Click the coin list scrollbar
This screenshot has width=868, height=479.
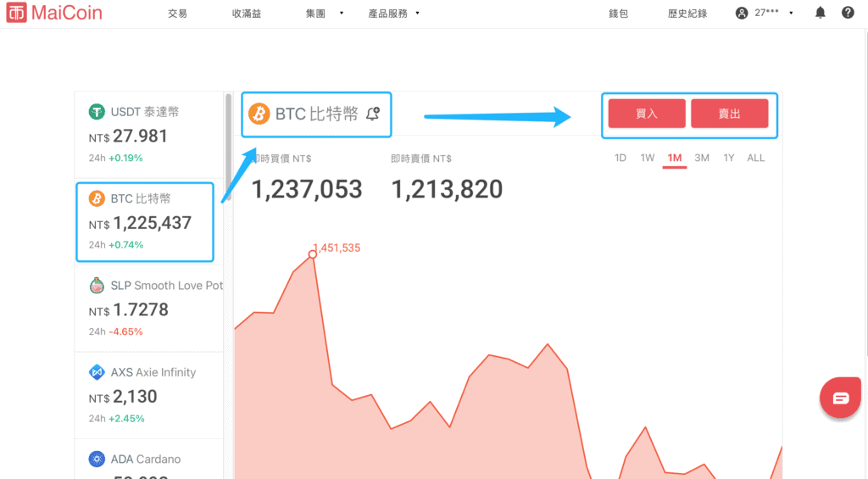tap(228, 147)
